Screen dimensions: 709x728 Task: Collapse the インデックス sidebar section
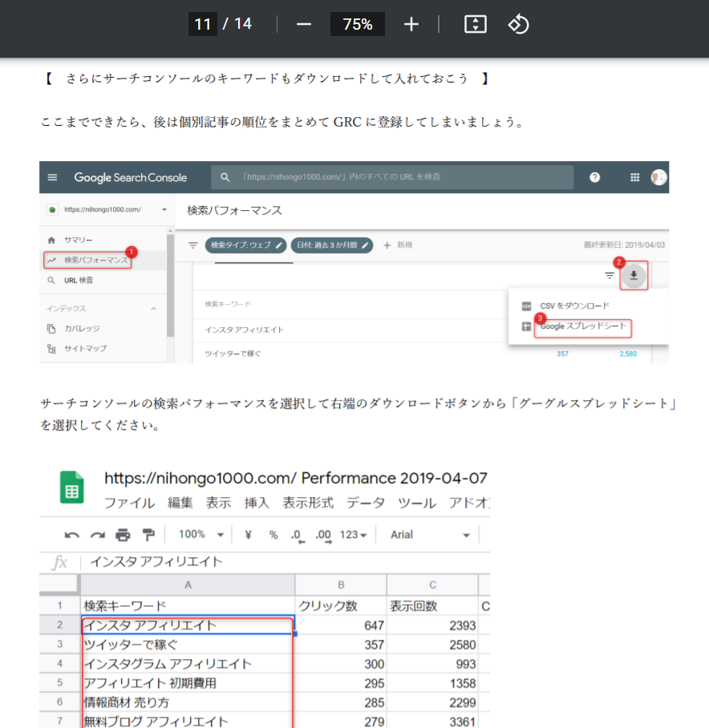153,309
